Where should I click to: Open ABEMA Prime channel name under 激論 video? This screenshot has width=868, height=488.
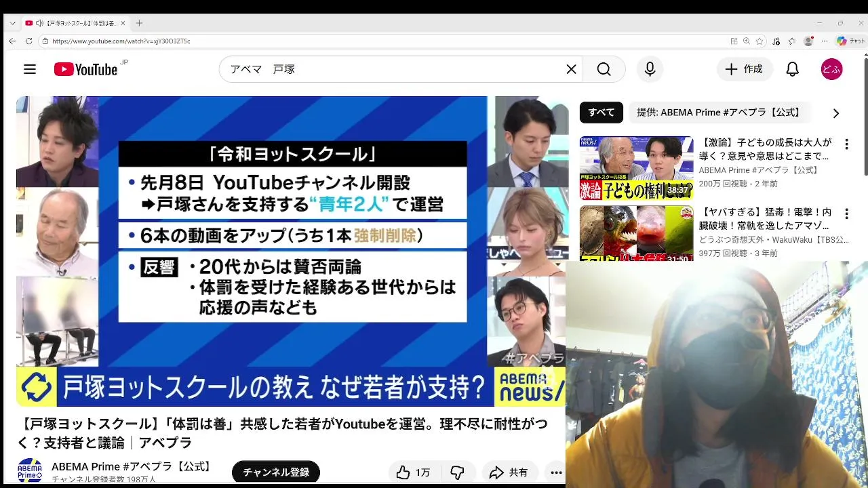(759, 170)
